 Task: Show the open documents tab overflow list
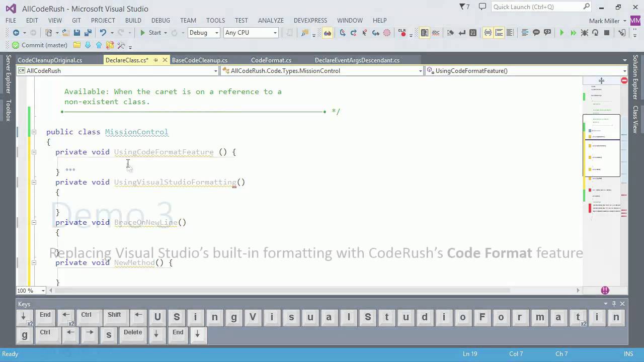tap(625, 60)
